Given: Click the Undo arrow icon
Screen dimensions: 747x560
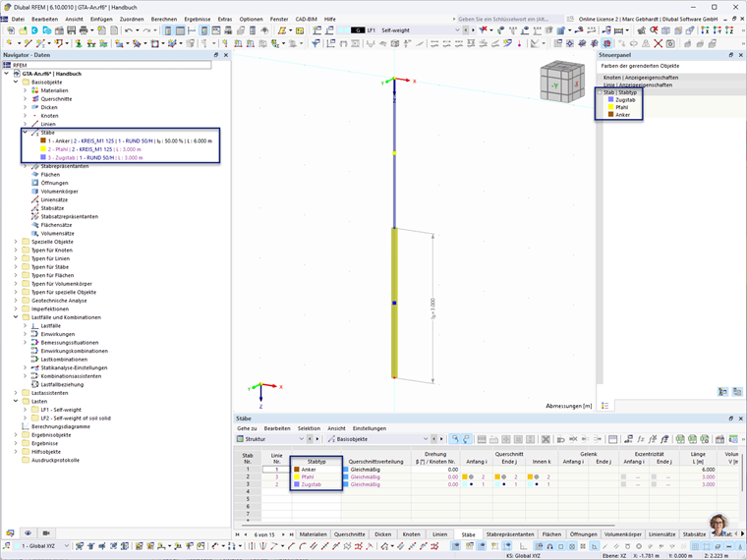Looking at the screenshot, I should point(129,30).
